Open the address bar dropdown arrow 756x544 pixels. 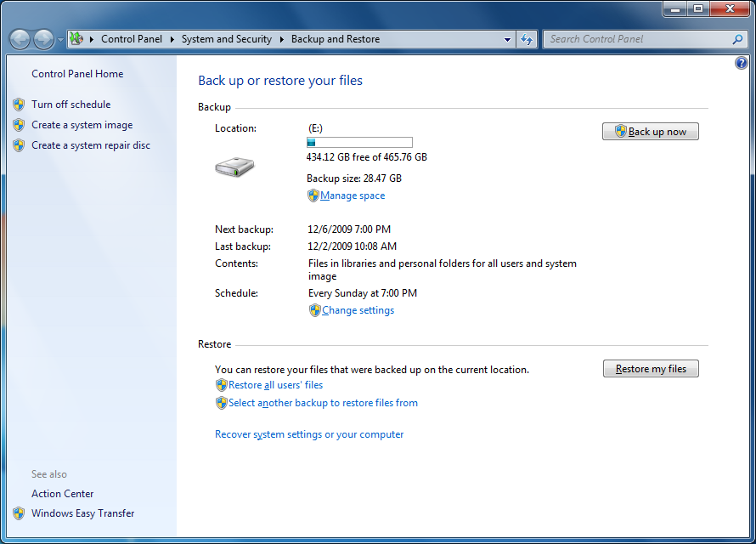click(507, 39)
